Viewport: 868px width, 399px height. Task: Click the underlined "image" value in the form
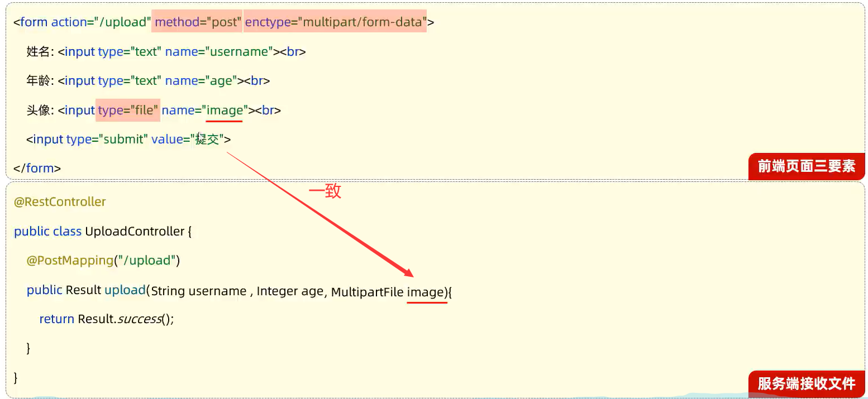click(x=225, y=110)
